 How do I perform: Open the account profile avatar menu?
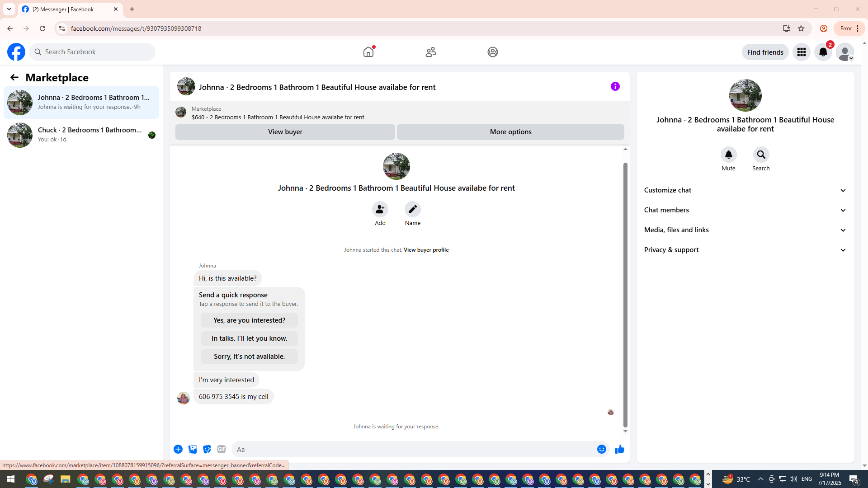tap(845, 52)
